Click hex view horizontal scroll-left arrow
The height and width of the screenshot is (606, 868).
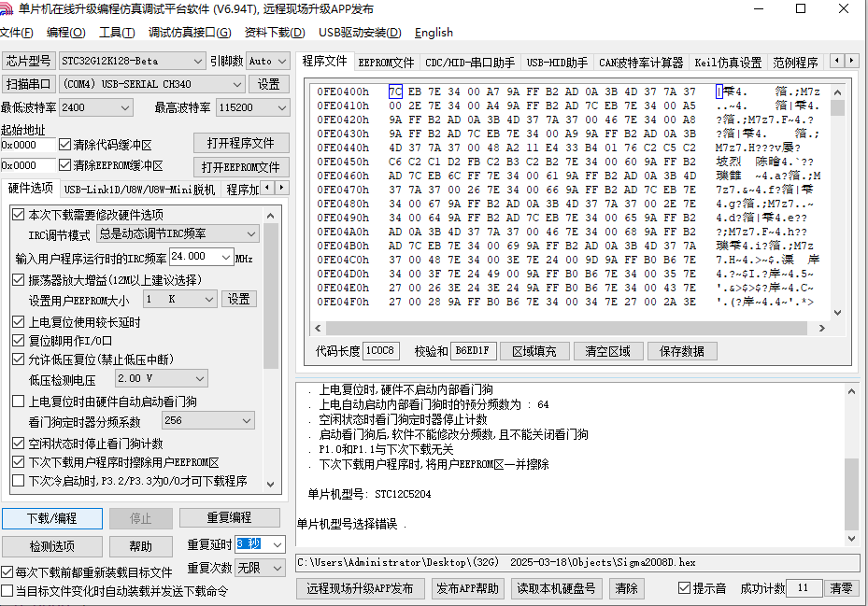click(x=318, y=328)
